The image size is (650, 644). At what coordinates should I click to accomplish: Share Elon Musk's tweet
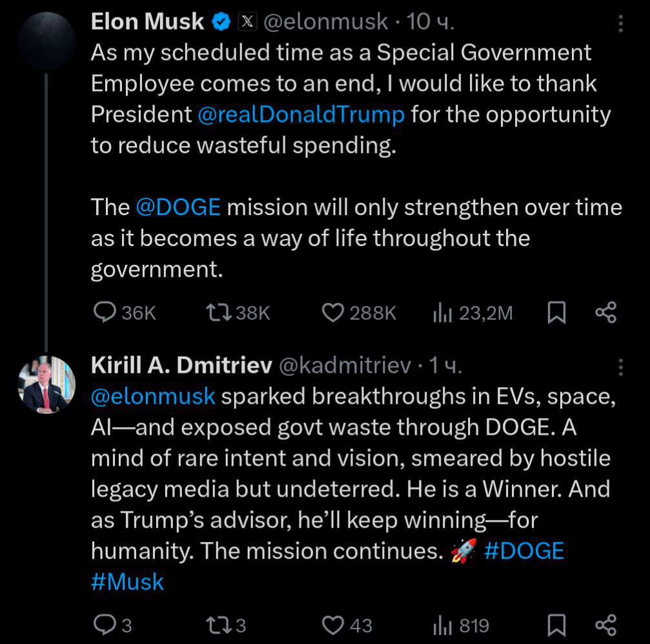tap(605, 313)
